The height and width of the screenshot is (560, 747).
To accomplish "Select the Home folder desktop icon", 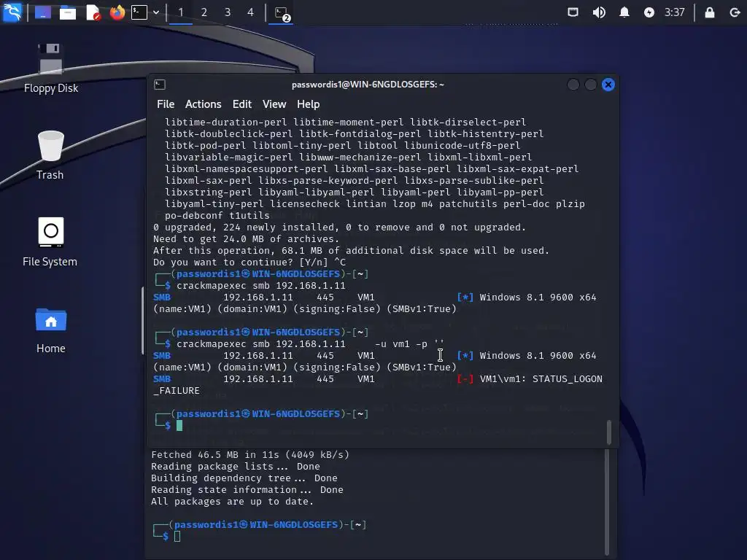I will 51,330.
